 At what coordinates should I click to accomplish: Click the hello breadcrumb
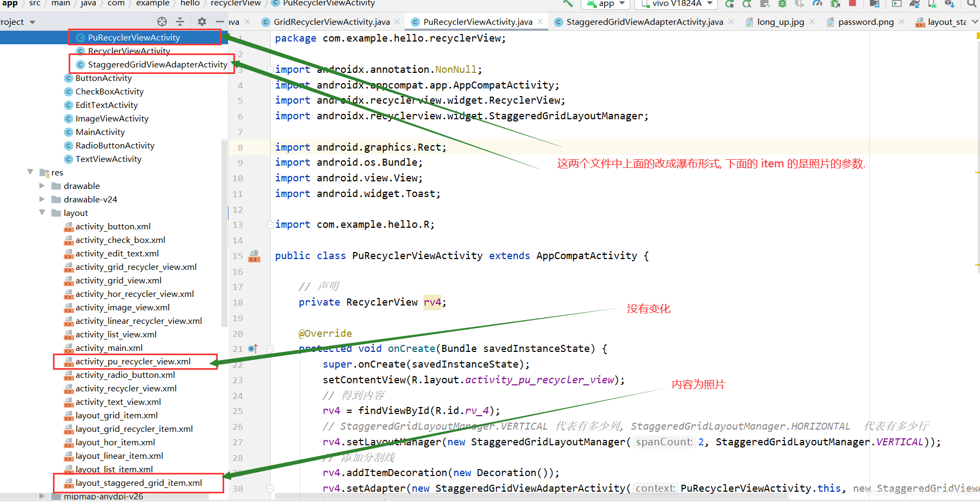[x=190, y=3]
